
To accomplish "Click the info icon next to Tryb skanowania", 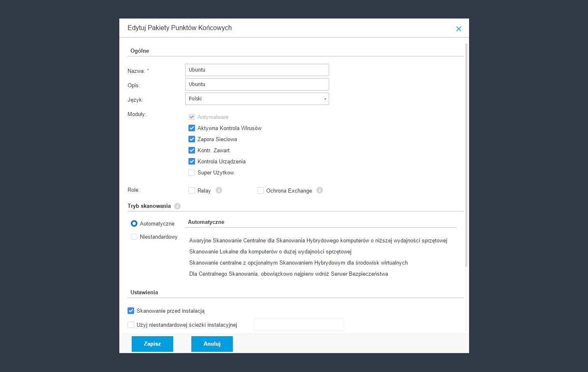I will point(177,206).
